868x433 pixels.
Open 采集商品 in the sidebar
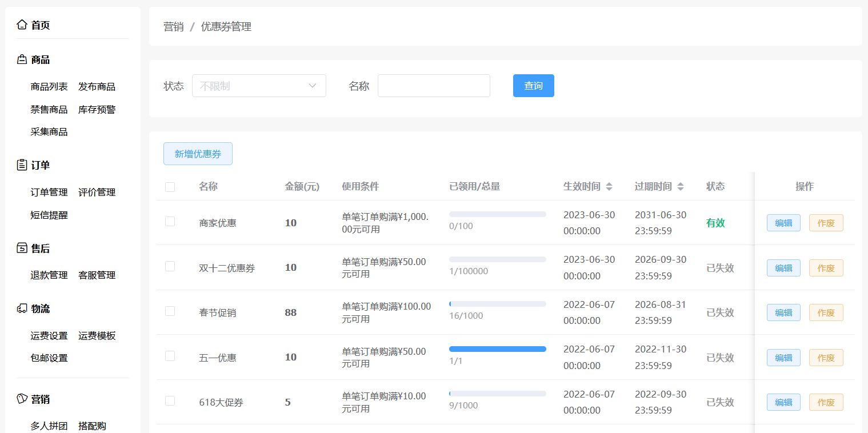(49, 132)
